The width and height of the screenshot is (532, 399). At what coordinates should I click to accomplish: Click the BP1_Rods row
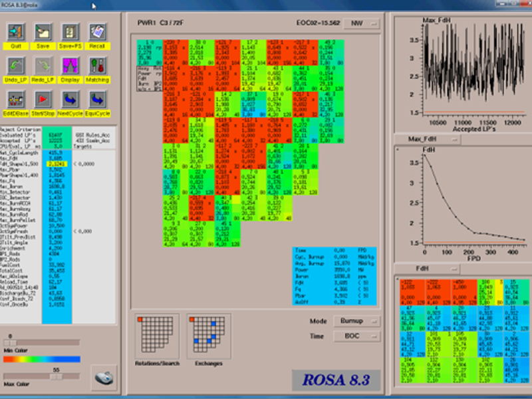point(58,254)
